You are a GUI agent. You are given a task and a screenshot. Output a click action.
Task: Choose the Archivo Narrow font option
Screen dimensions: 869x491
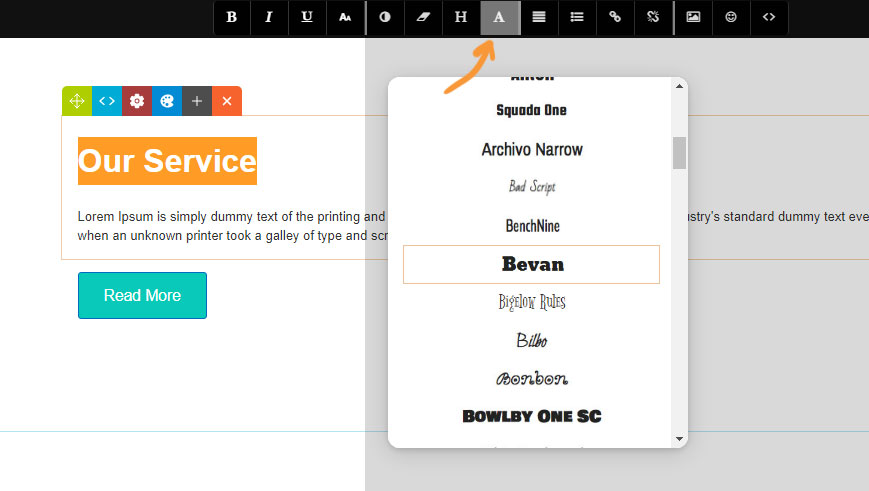531,150
